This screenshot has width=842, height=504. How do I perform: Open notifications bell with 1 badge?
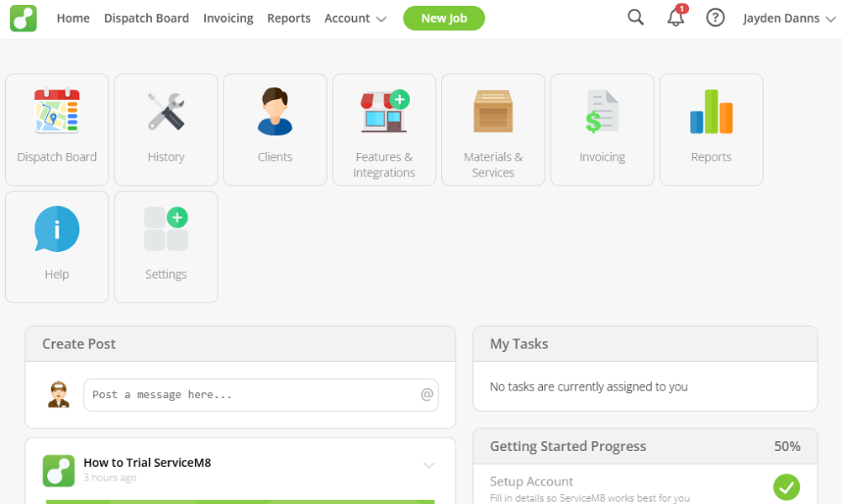tap(676, 17)
